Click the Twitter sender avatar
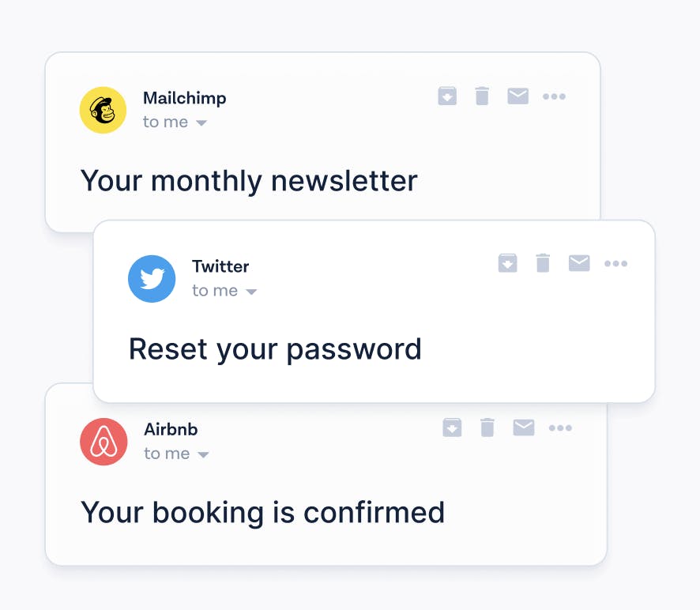 tap(152, 279)
